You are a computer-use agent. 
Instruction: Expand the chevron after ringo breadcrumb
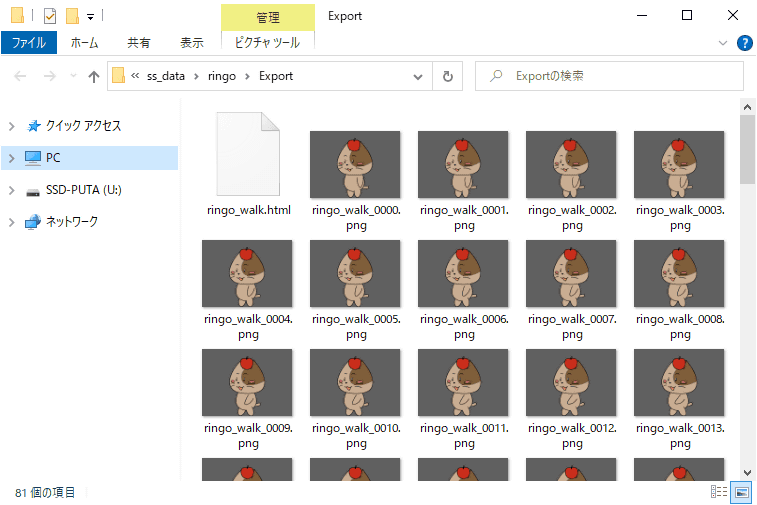[x=247, y=76]
